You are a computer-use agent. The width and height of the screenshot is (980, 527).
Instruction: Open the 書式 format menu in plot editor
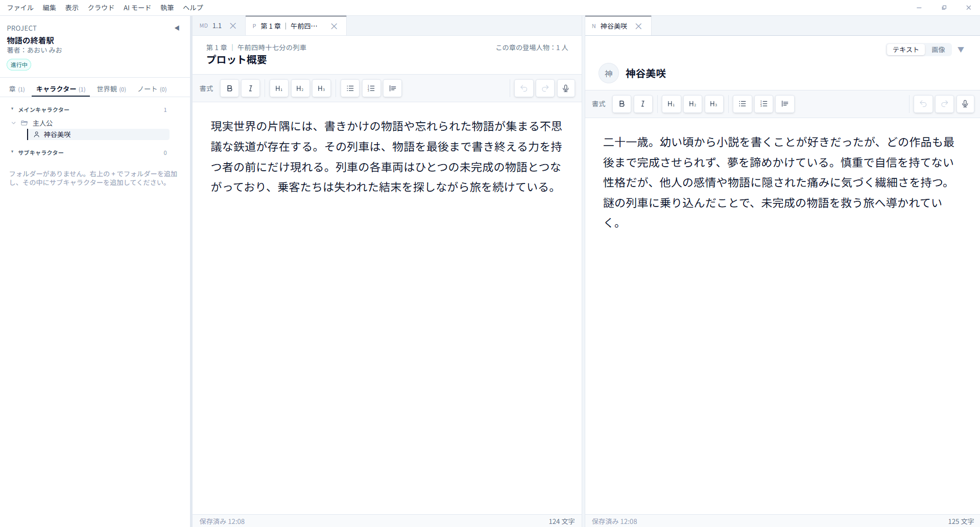(x=206, y=88)
